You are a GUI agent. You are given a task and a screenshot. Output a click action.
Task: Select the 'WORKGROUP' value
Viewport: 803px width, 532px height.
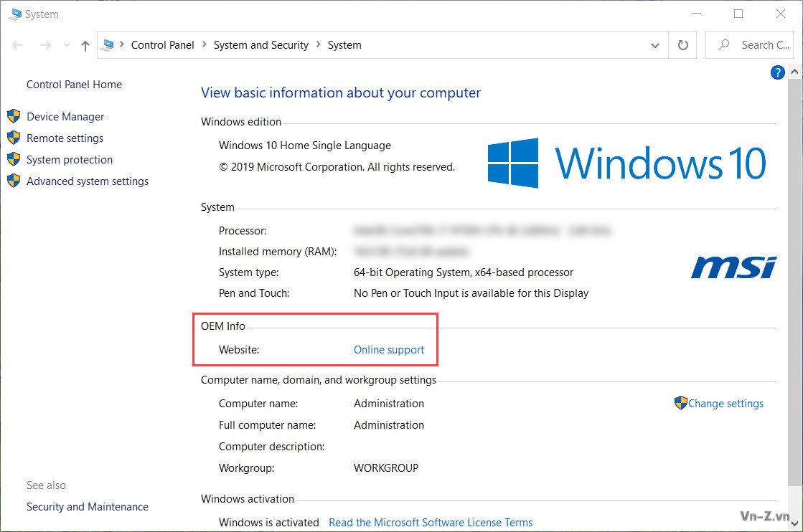coord(386,468)
